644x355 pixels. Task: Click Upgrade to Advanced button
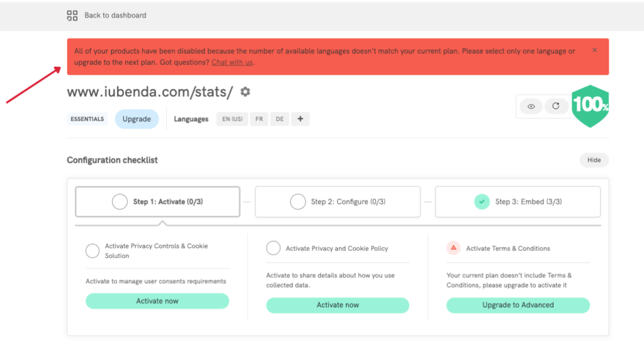pos(518,305)
